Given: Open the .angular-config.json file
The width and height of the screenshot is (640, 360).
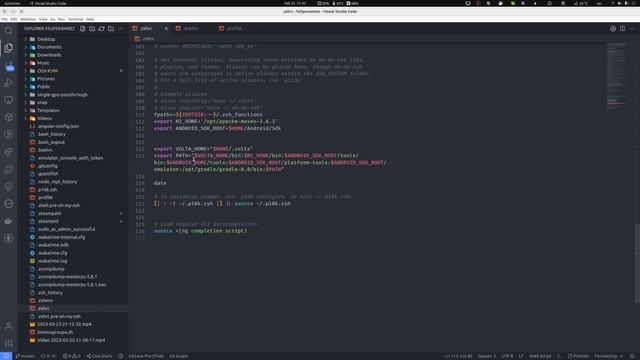Looking at the screenshot, I should pos(58,126).
